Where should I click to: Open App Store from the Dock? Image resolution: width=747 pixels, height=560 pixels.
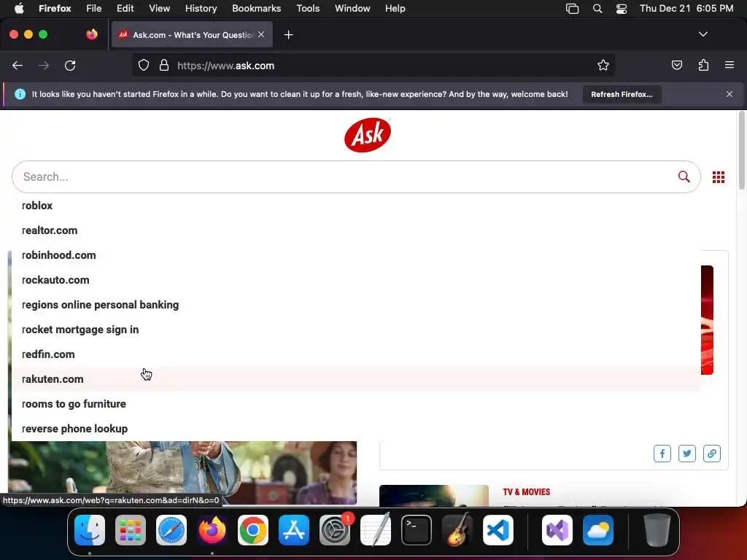click(x=294, y=530)
